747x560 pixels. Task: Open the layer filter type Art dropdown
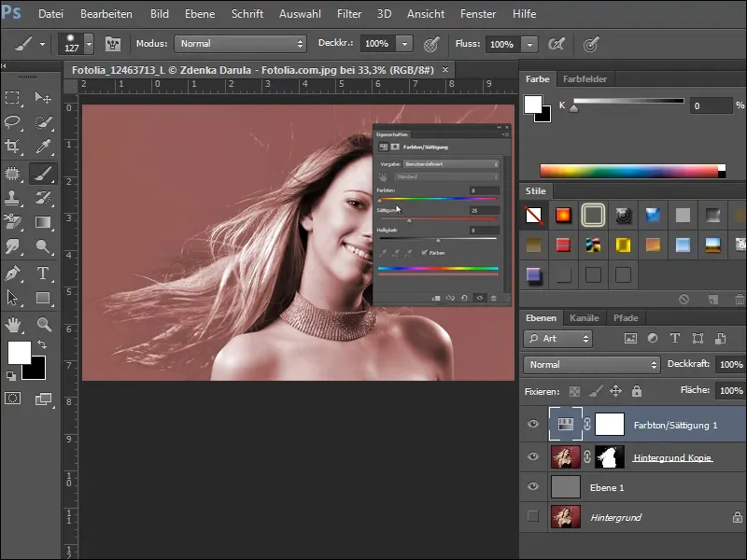point(557,339)
